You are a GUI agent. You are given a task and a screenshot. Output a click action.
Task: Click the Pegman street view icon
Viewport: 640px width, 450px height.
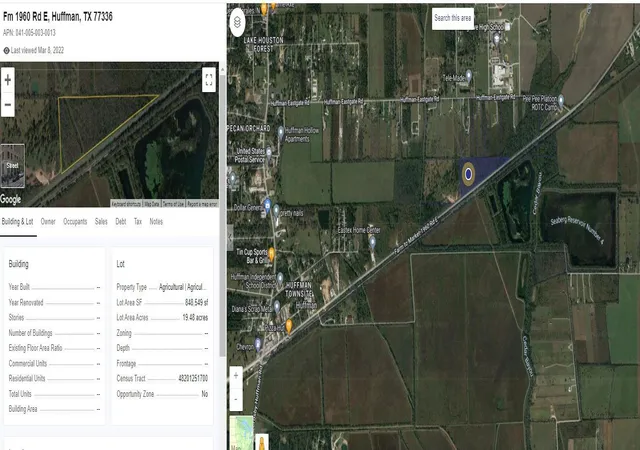point(262,442)
